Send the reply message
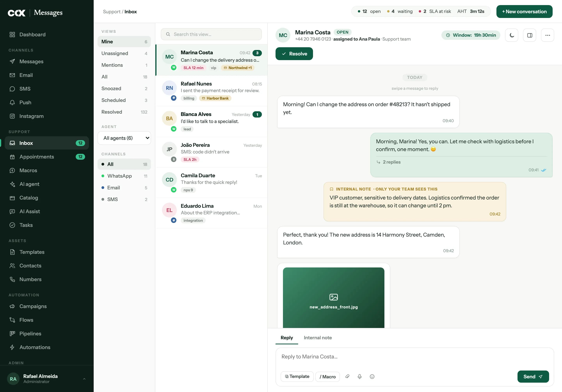This screenshot has width=562, height=392. click(533, 376)
